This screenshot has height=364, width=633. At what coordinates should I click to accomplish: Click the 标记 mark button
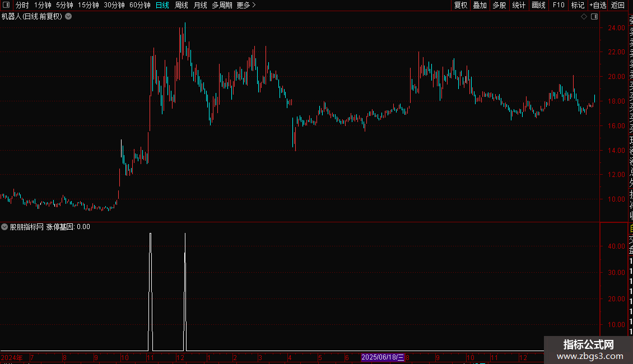pos(578,5)
